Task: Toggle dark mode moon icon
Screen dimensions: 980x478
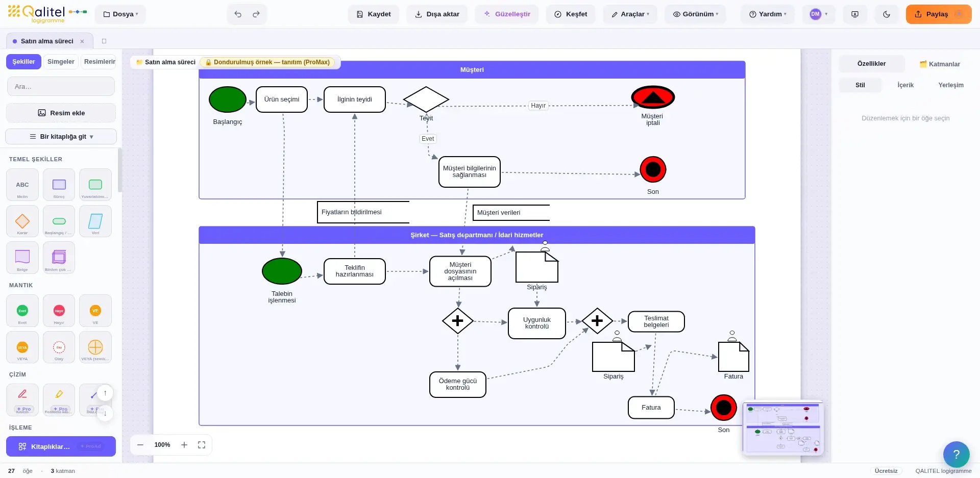Action: [x=887, y=14]
